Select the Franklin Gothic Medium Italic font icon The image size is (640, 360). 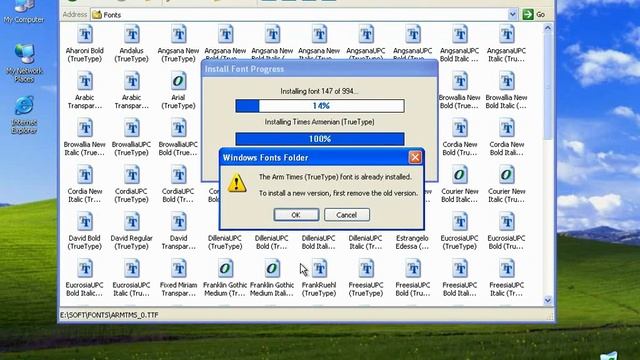[272, 269]
